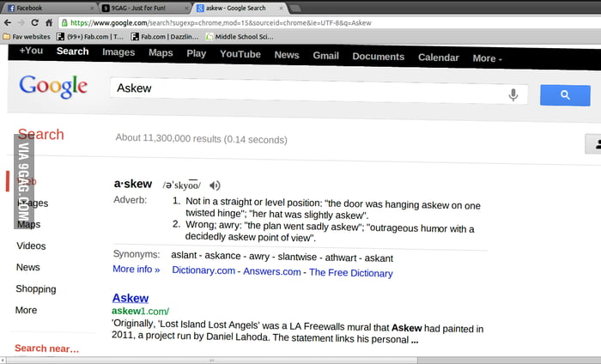The width and height of the screenshot is (601, 364).
Task: Open Gmail in the black bar
Action: coord(325,56)
